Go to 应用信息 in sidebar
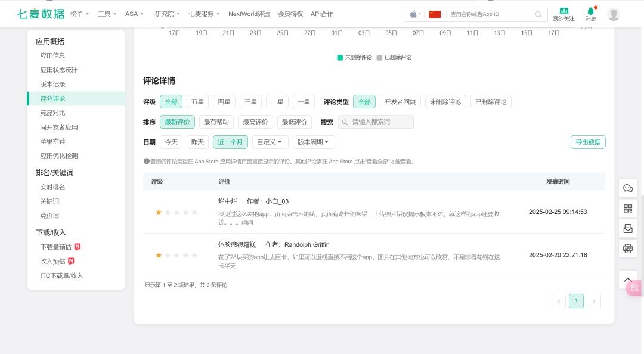This screenshot has height=354, width=644. [52, 55]
